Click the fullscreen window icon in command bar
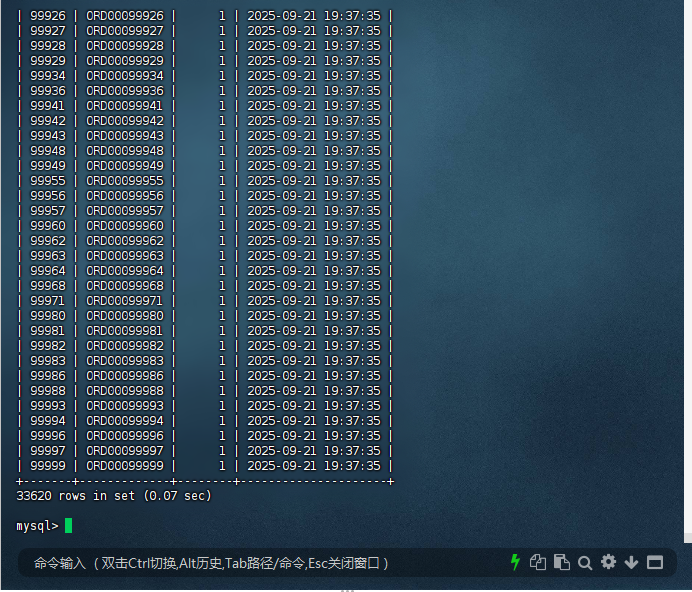The image size is (692, 592). (x=655, y=562)
